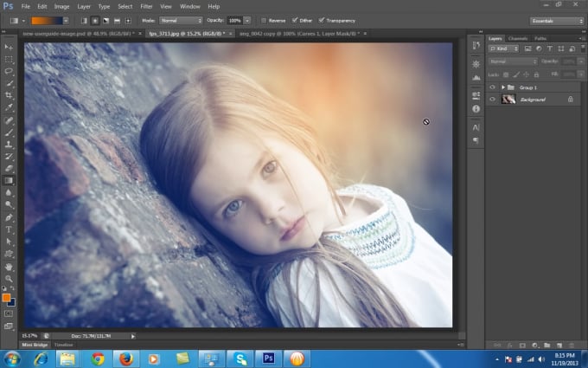
Task: Open the Select menu
Action: tap(125, 6)
